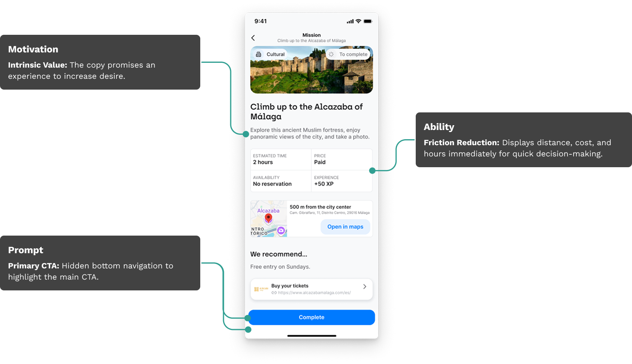
Task: Select the Alcazaba fortress header photo
Action: click(312, 70)
